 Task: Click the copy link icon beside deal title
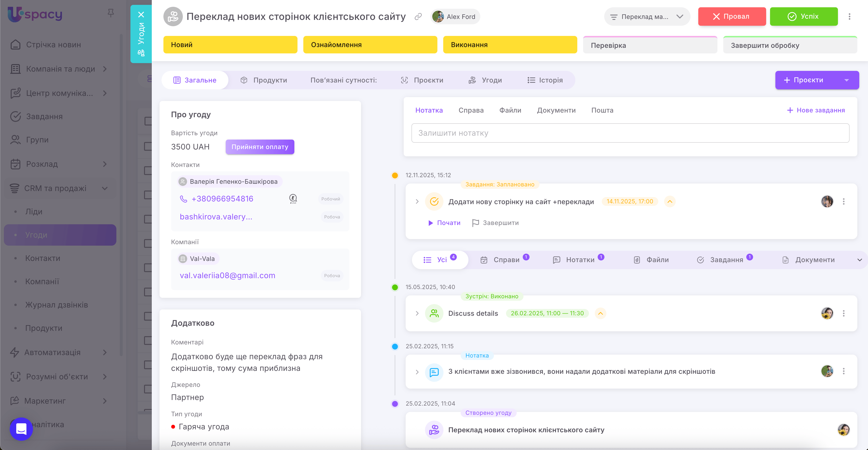[418, 17]
